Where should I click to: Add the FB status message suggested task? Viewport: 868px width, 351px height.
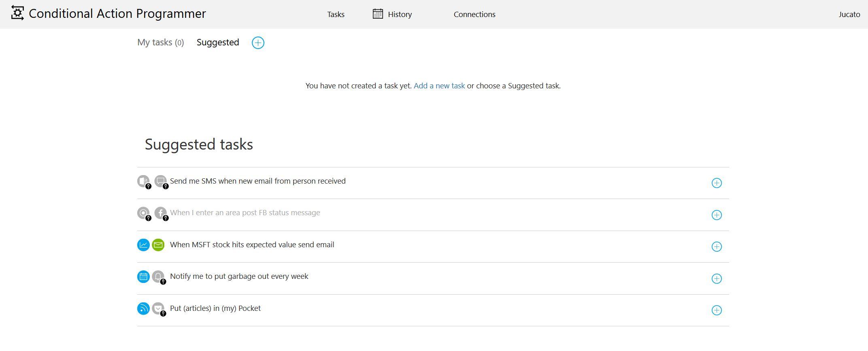pyautogui.click(x=716, y=215)
